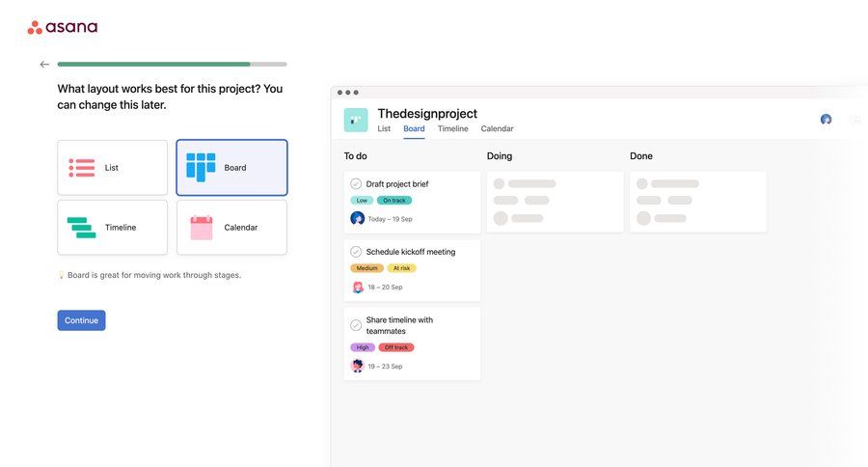This screenshot has width=868, height=467.
Task: Click the pink Calendar layout icon
Action: (202, 227)
